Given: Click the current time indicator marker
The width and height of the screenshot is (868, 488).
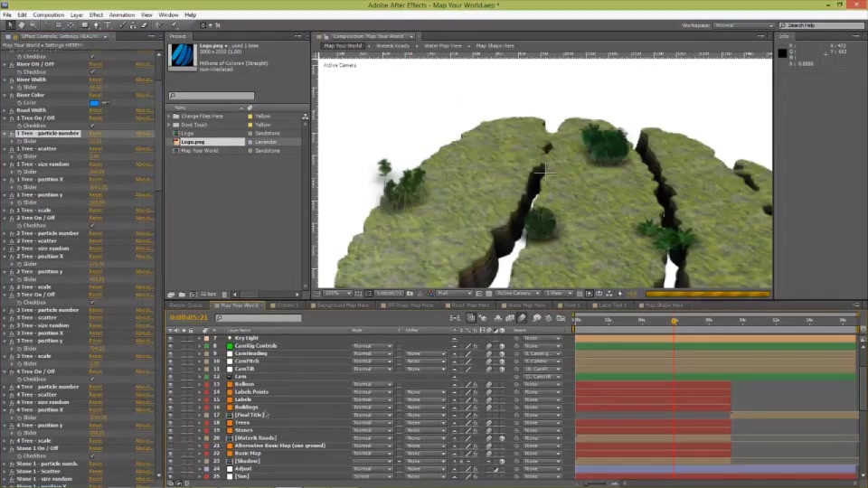Looking at the screenshot, I should point(675,321).
